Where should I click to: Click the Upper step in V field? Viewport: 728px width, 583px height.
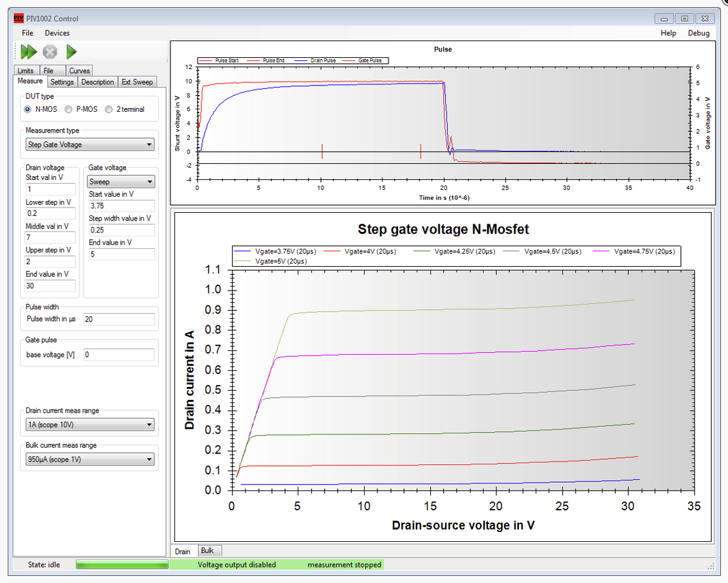coord(50,262)
